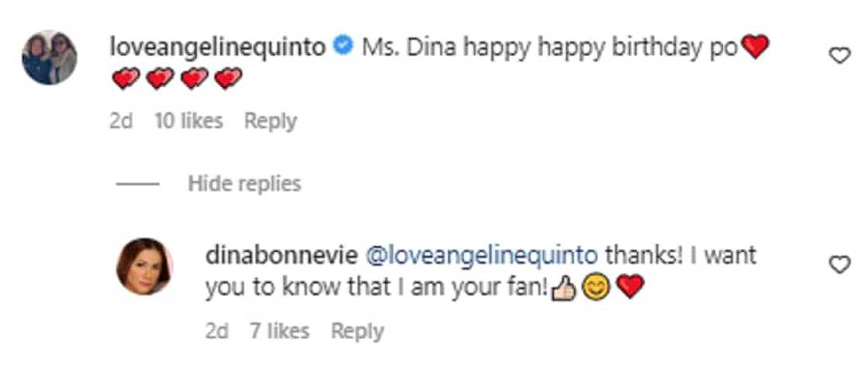Viewport: 868px width, 373px height.
Task: View the 10 likes list
Action: pos(188,122)
